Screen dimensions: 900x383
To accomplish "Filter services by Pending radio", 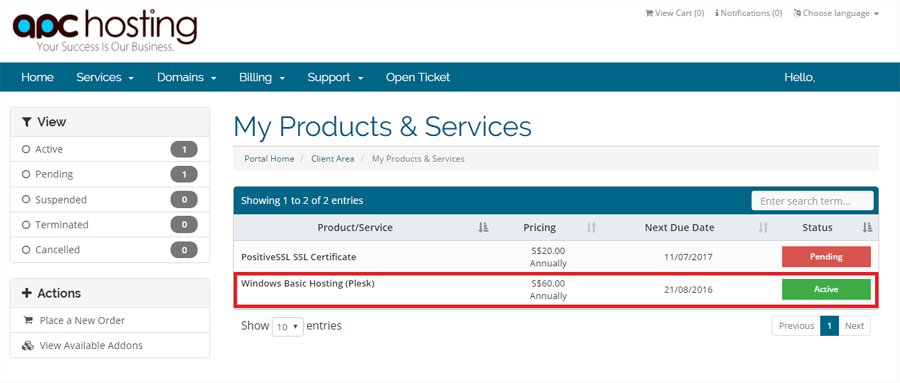I will click(x=25, y=174).
